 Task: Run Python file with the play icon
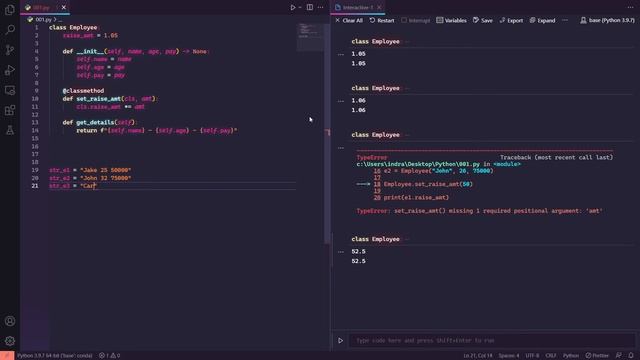[293, 7]
